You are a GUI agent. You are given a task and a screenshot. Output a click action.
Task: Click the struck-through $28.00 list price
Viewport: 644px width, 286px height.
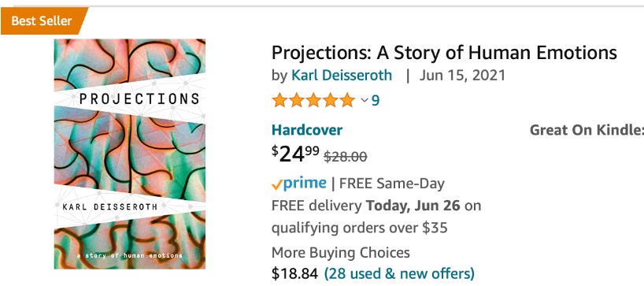coord(346,157)
